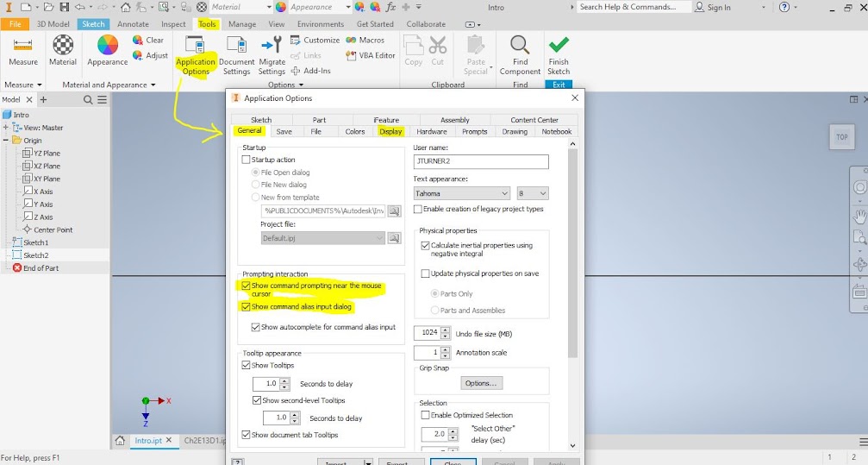Enable creation of legacy project types
The image size is (868, 465).
[x=418, y=209]
